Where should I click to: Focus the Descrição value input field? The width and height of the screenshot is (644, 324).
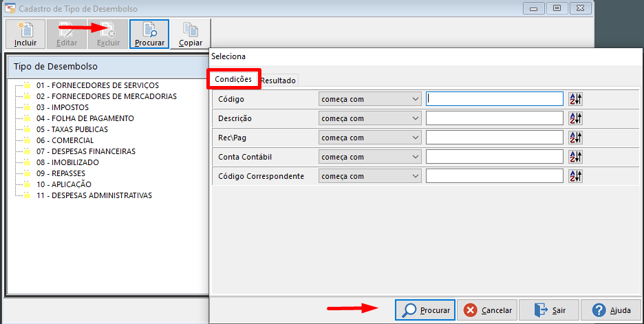point(495,118)
